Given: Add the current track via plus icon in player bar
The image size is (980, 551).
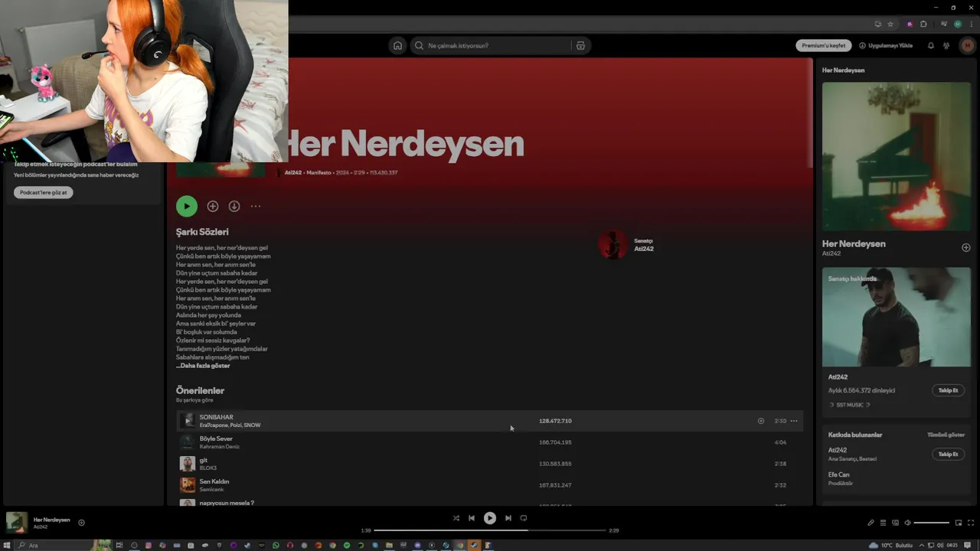Looking at the screenshot, I should click(x=81, y=523).
